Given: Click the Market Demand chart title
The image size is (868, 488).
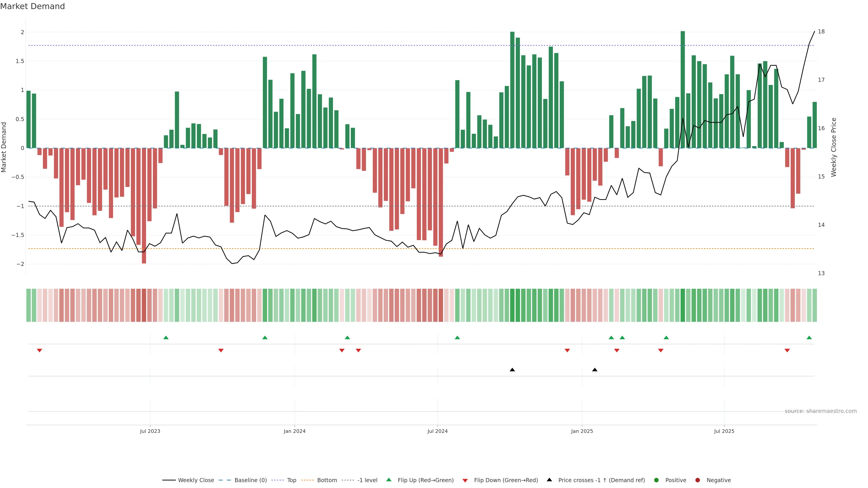Looking at the screenshot, I should (x=32, y=6).
